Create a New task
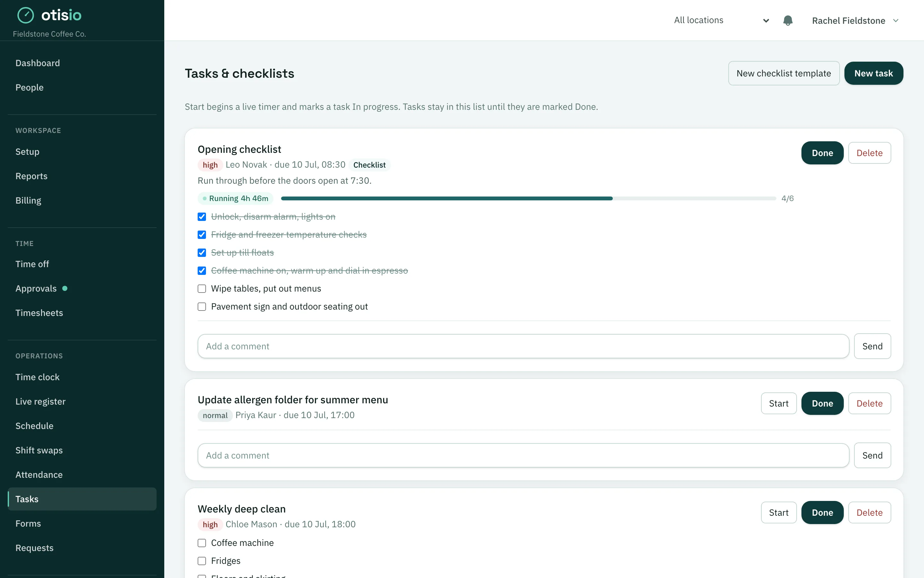 874,74
